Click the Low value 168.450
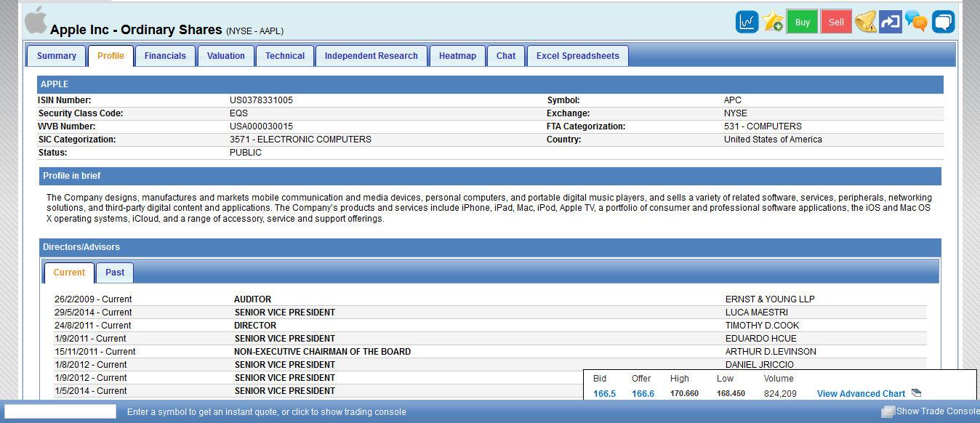 (731, 394)
